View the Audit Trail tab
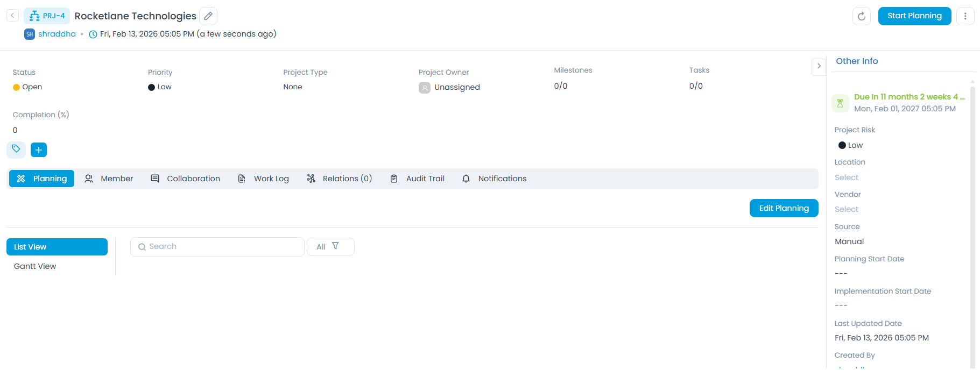 tap(418, 179)
